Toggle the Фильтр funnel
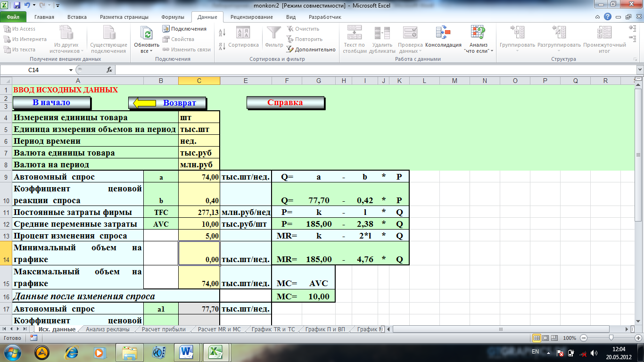The height and width of the screenshot is (362, 644). click(274, 38)
